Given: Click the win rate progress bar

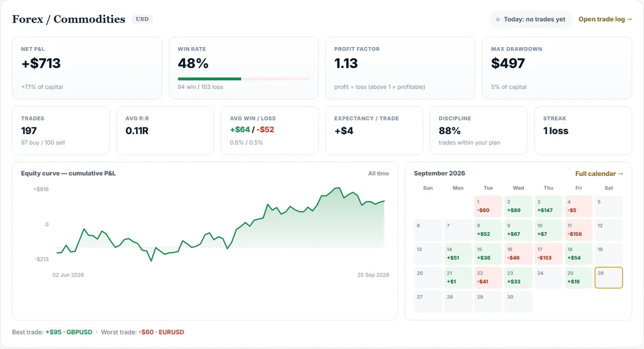Looking at the screenshot, I should tap(244, 79).
